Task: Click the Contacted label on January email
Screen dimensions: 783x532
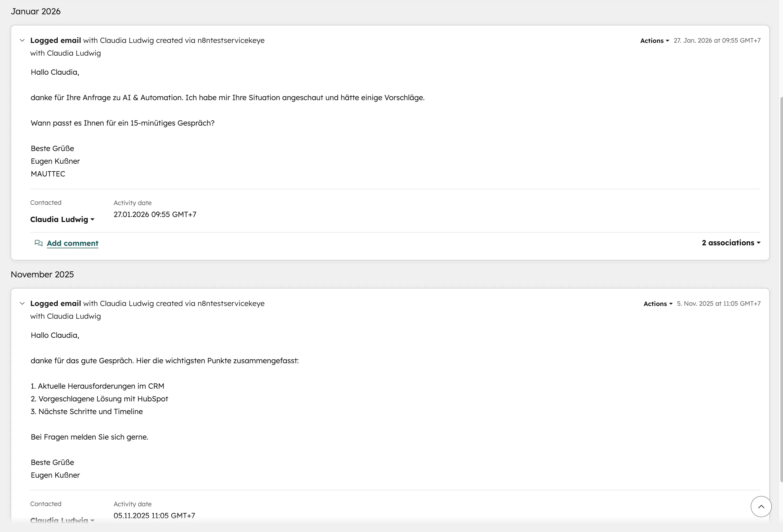Action: (x=46, y=202)
